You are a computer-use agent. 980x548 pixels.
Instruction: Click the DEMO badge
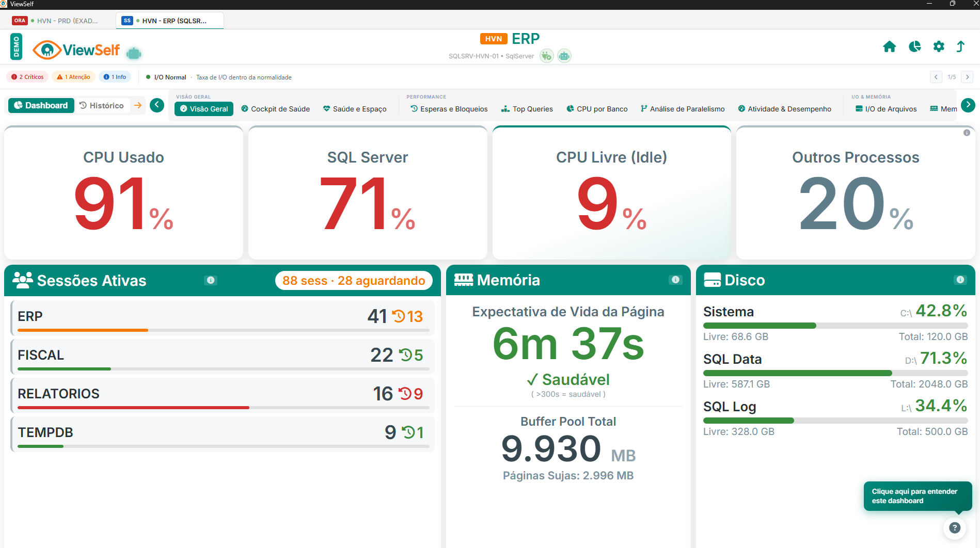click(16, 47)
